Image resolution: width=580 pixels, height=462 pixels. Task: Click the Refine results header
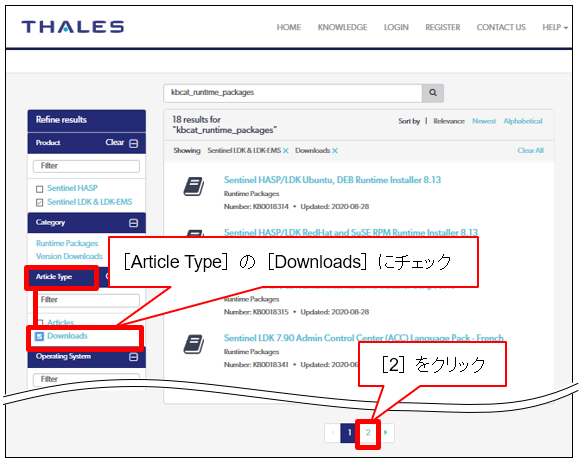click(x=87, y=121)
